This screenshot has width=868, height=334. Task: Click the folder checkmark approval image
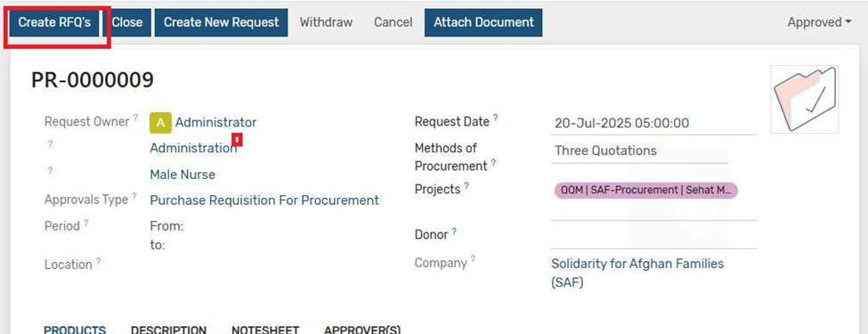click(804, 99)
